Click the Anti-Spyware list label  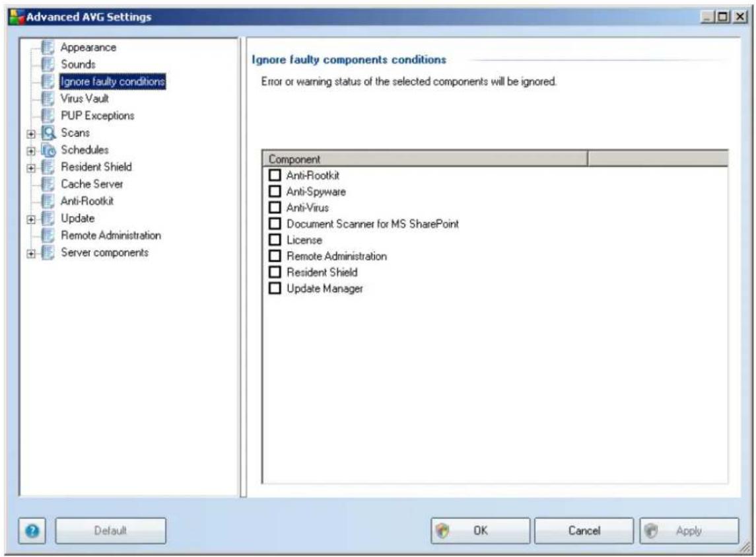point(316,192)
